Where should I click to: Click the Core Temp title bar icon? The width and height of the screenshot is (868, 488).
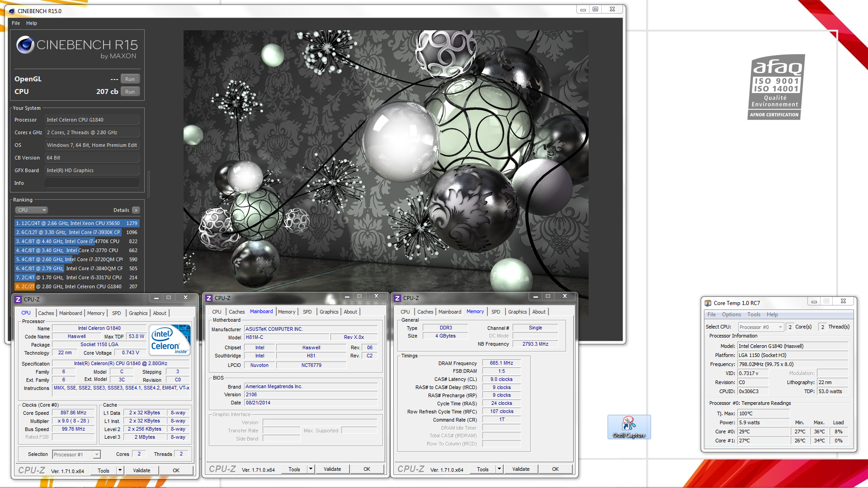coord(708,303)
